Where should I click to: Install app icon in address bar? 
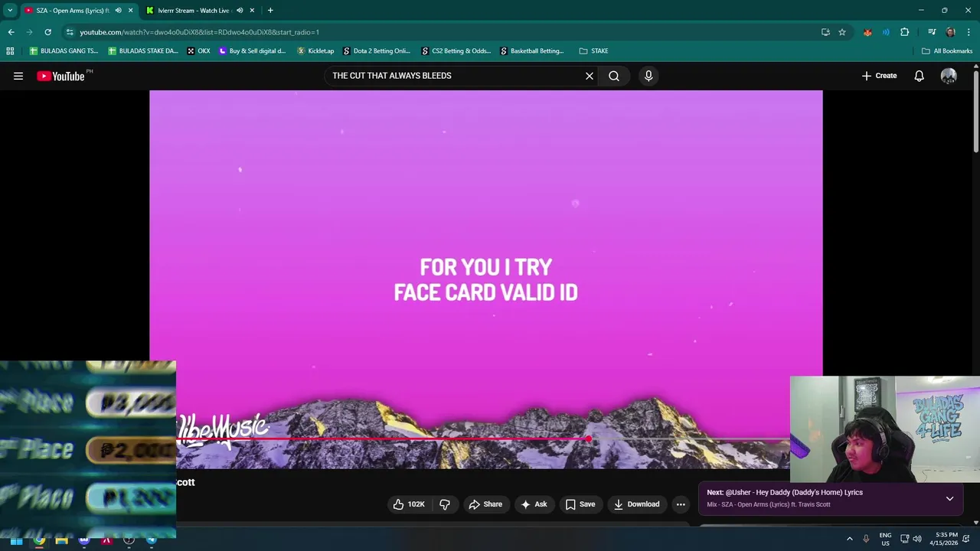[825, 32]
